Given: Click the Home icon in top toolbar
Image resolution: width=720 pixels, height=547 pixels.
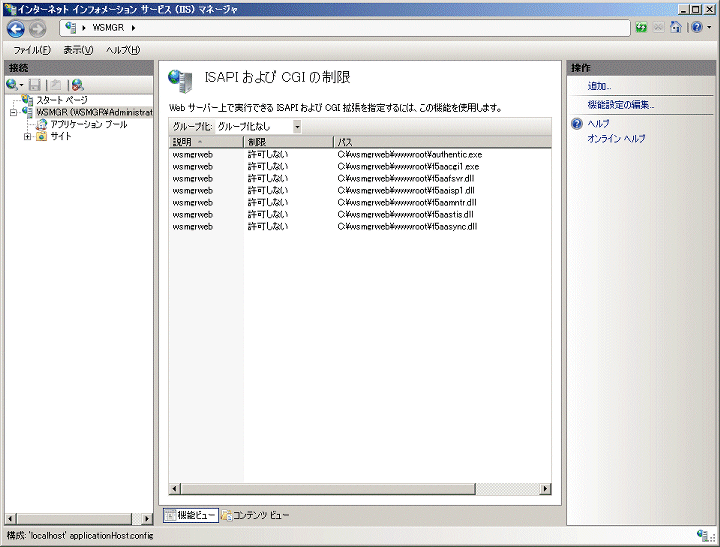Looking at the screenshot, I should pos(675,28).
